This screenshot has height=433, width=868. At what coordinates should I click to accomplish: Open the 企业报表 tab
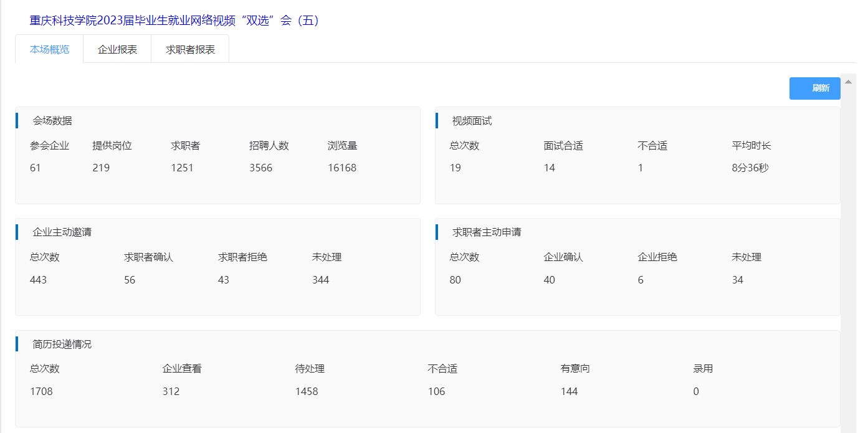pos(117,49)
